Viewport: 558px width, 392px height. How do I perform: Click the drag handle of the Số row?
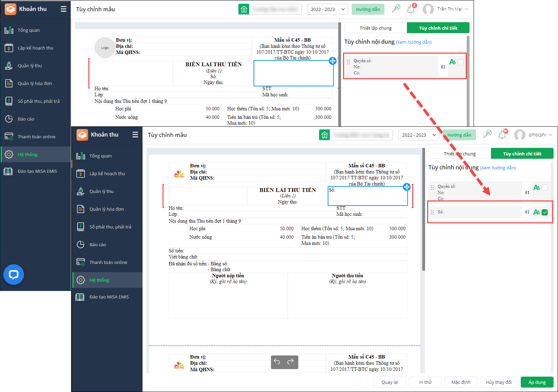(432, 212)
